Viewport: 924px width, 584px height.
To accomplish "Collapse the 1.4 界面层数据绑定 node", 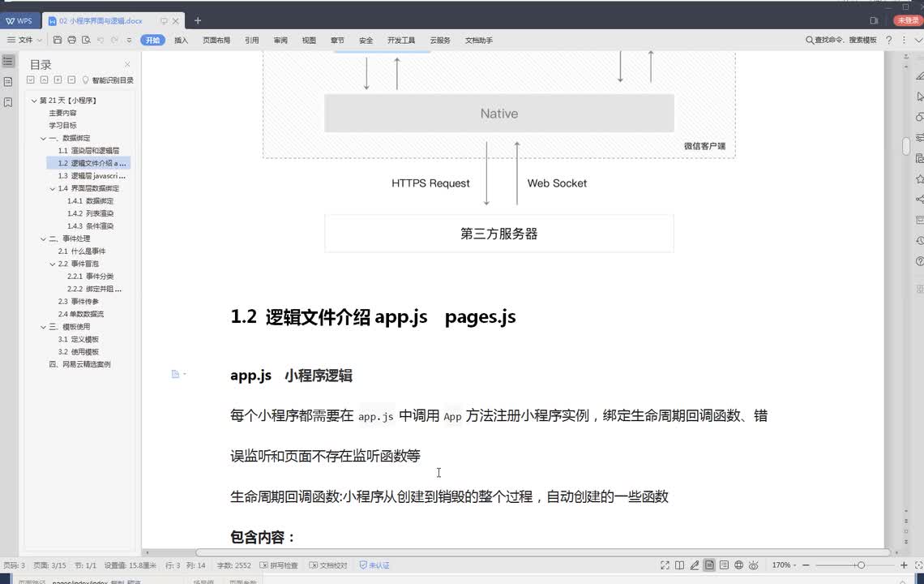I will tap(53, 189).
